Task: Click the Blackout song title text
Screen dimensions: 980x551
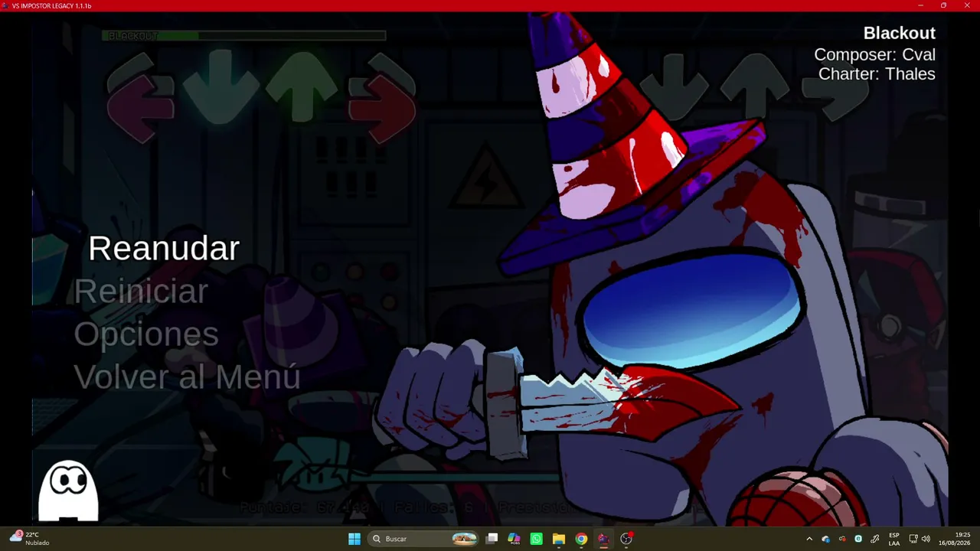Action: click(x=900, y=33)
